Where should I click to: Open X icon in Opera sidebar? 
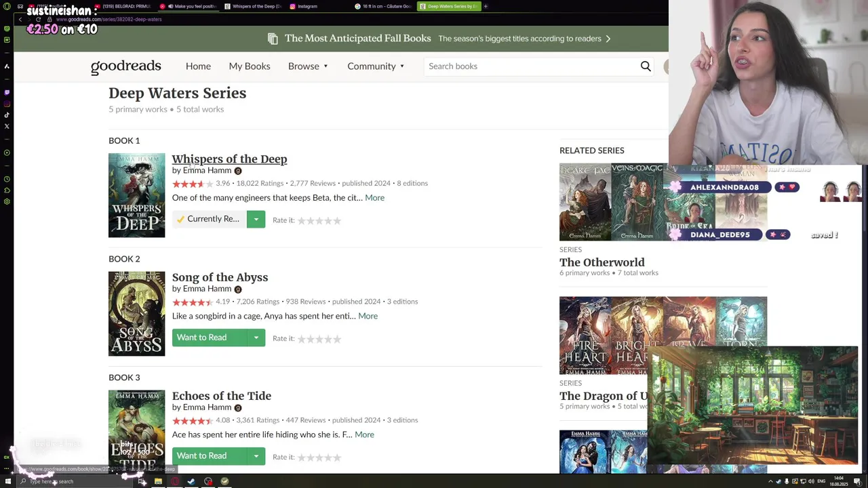click(7, 126)
